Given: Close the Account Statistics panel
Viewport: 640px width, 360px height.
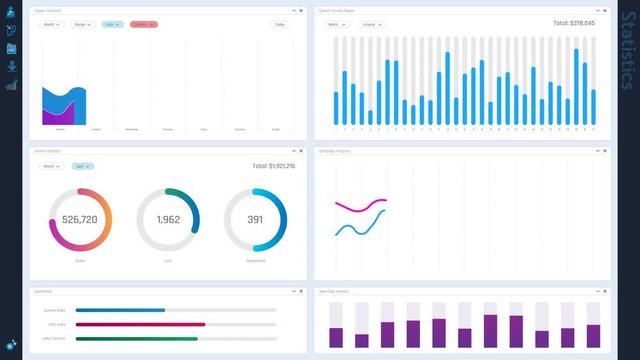Looking at the screenshot, I should [301, 151].
